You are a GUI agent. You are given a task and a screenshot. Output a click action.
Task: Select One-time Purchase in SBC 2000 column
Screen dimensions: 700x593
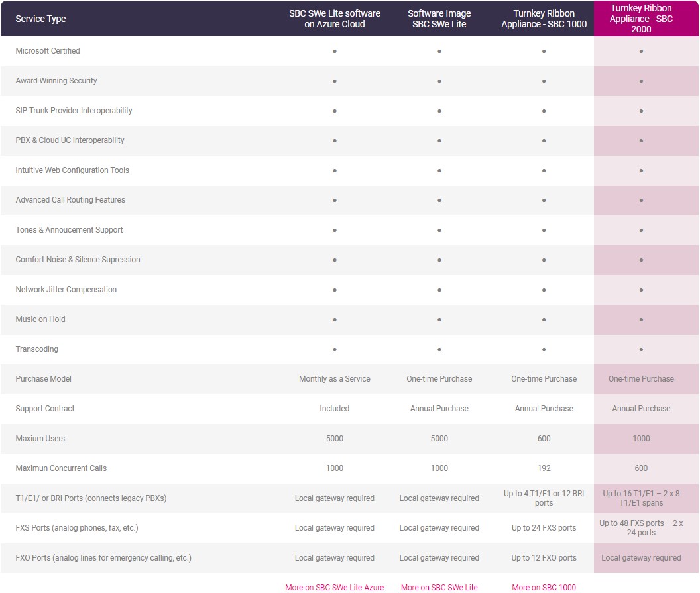641,379
